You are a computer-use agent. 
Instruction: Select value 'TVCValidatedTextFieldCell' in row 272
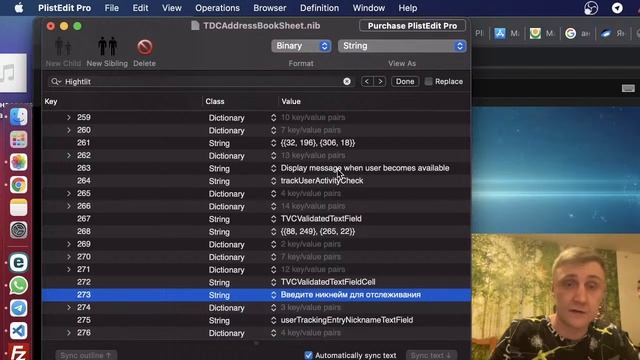point(328,282)
